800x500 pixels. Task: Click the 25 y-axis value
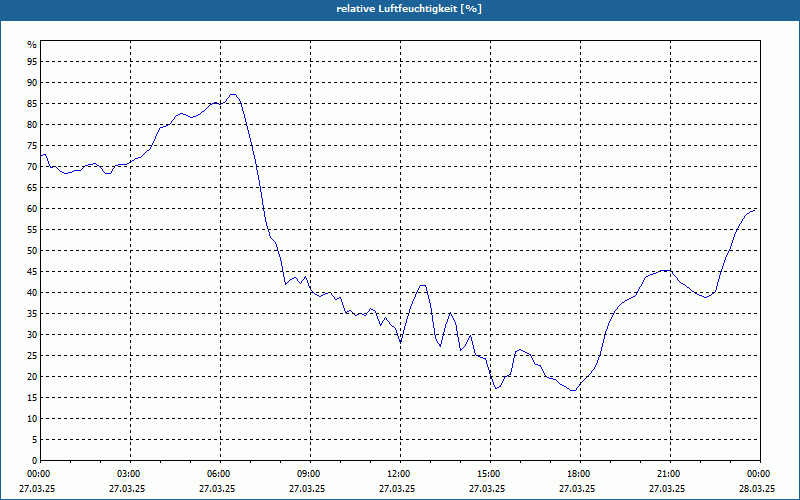[x=32, y=356]
